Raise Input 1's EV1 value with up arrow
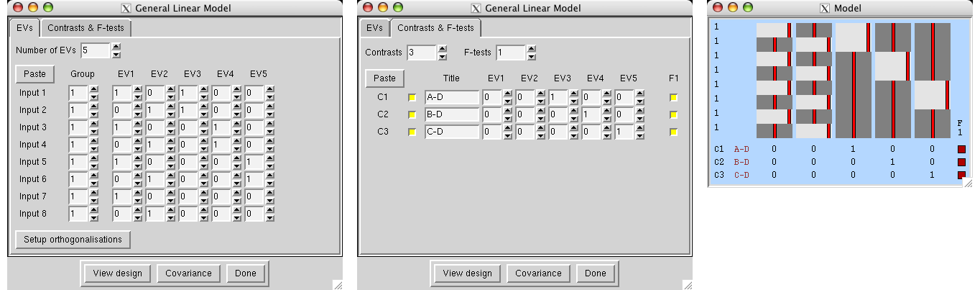This screenshot has width=980, height=290. [x=137, y=89]
